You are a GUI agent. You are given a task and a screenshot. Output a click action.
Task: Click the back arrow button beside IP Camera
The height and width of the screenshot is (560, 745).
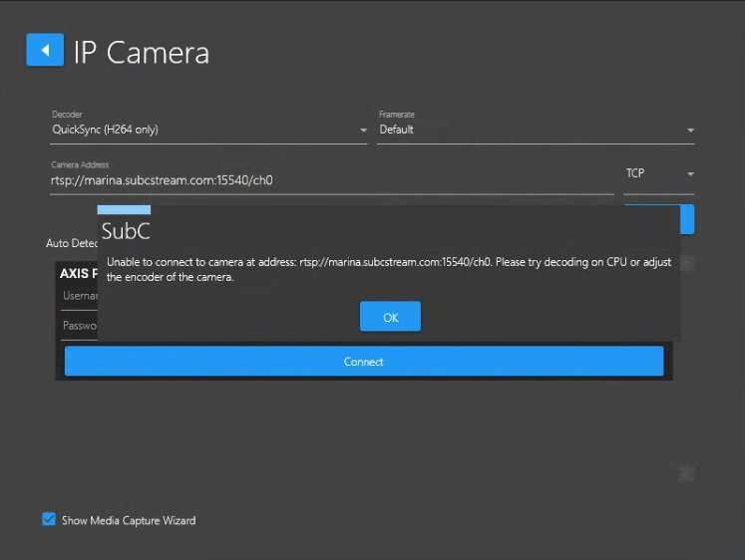44,50
